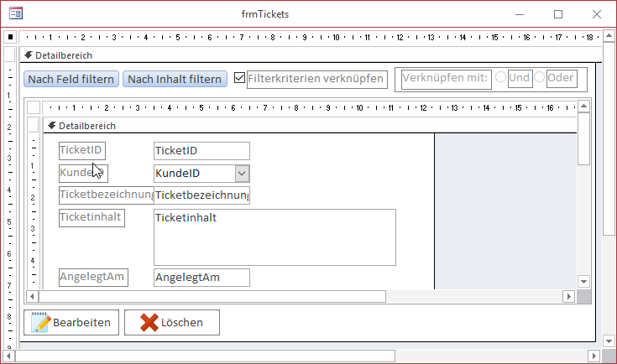Image resolution: width=617 pixels, height=364 pixels.
Task: Click the outer form selector square
Action: click(x=10, y=37)
